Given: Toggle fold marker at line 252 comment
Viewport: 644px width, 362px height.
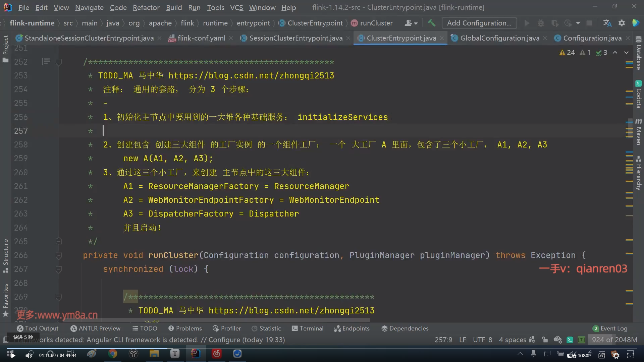Looking at the screenshot, I should (59, 62).
